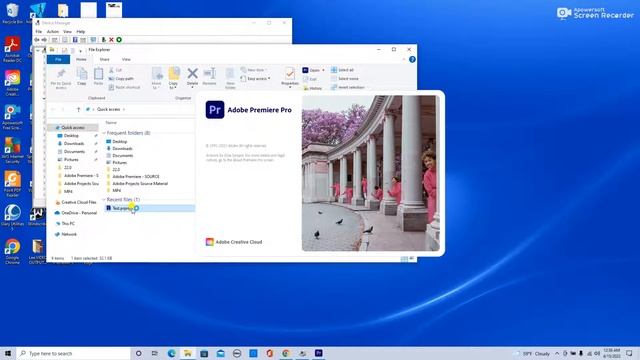Collapse the Recent files group
The height and width of the screenshot is (360, 640).
click(104, 200)
